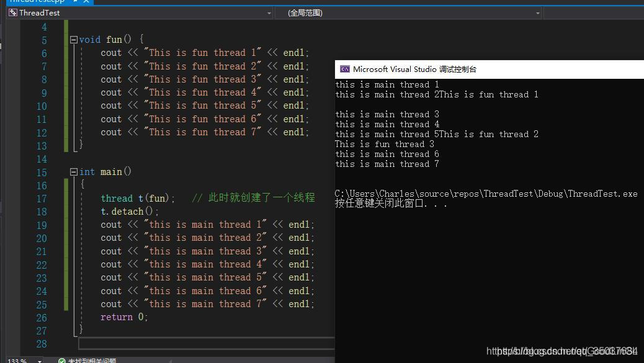The width and height of the screenshot is (644, 363).
Task: Collapse the void fun() block
Action: [74, 40]
